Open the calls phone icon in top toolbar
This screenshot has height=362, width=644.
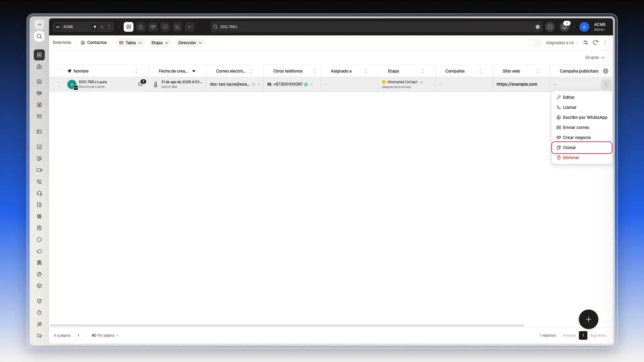tap(177, 27)
